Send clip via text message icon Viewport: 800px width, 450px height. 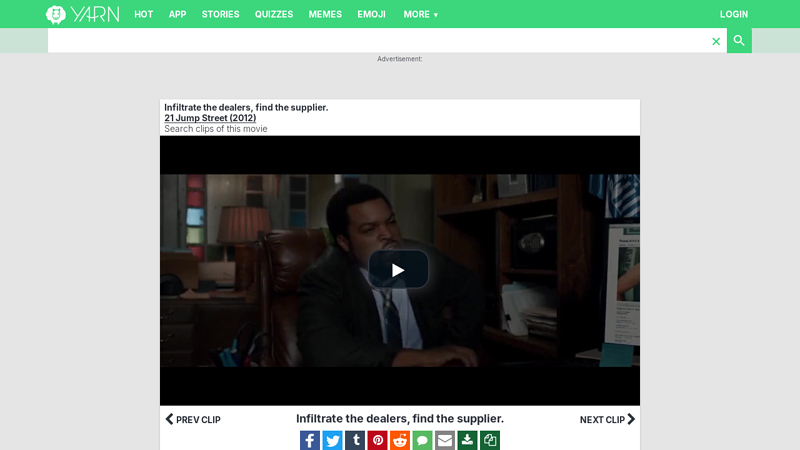(x=422, y=440)
